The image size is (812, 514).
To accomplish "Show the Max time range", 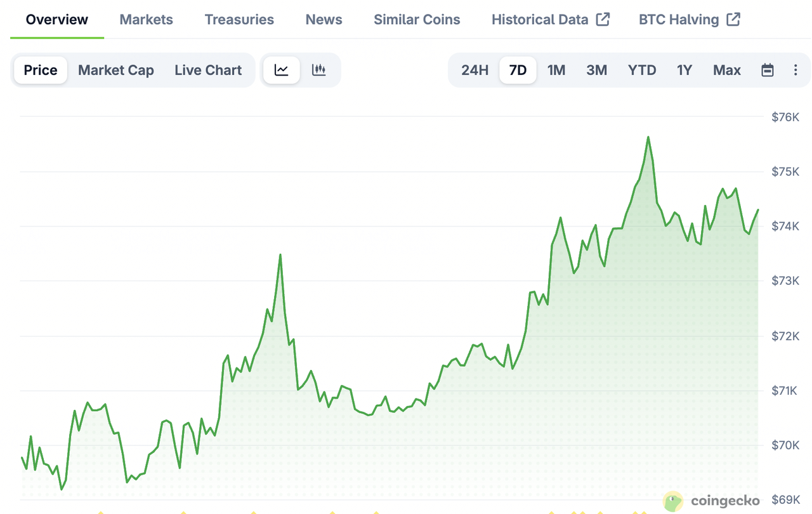I will tap(726, 70).
